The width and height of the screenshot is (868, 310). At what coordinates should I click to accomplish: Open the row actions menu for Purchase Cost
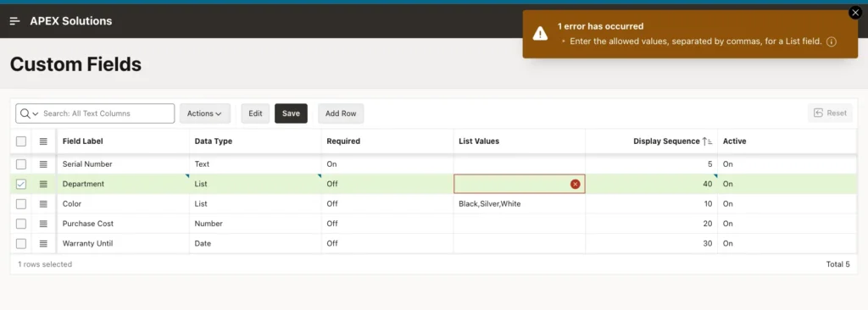[x=44, y=224]
